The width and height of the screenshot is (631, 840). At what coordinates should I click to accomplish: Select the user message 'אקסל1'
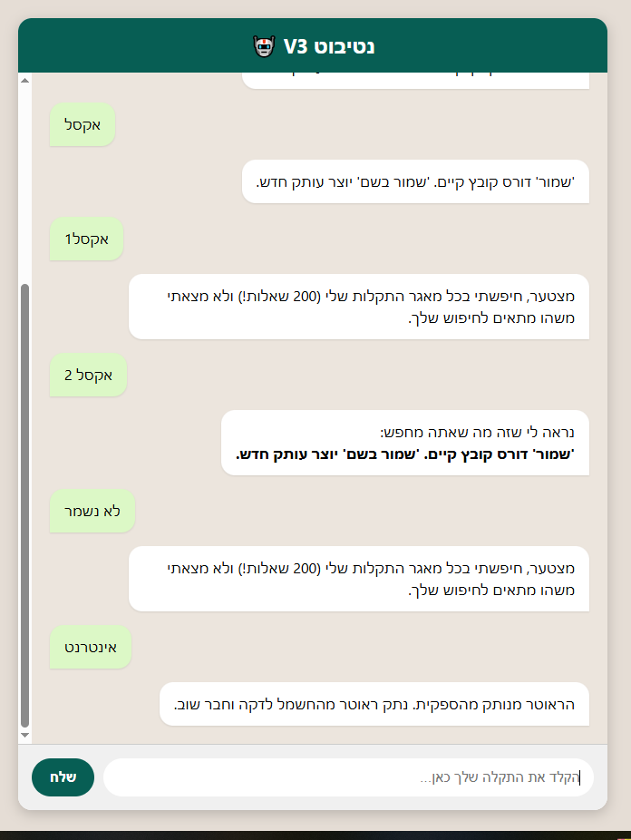[x=86, y=239]
